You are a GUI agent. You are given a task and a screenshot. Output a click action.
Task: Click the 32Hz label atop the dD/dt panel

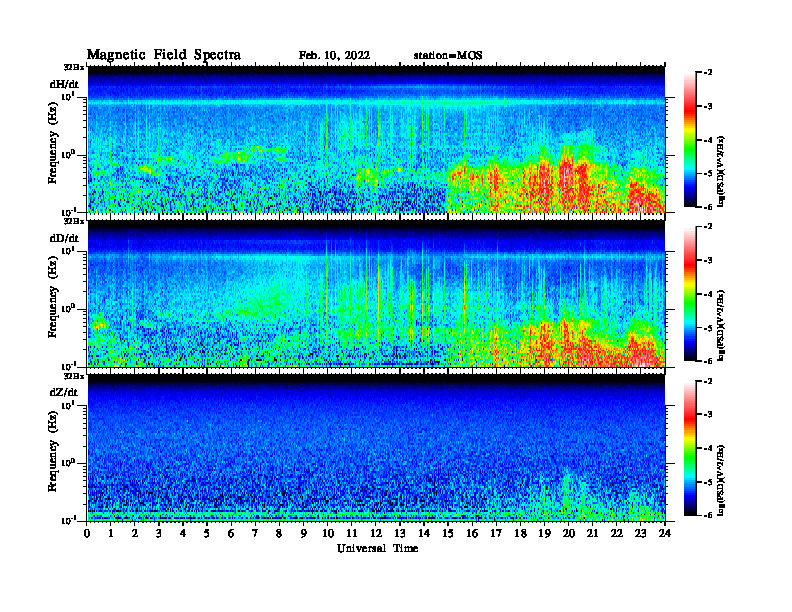coord(74,221)
